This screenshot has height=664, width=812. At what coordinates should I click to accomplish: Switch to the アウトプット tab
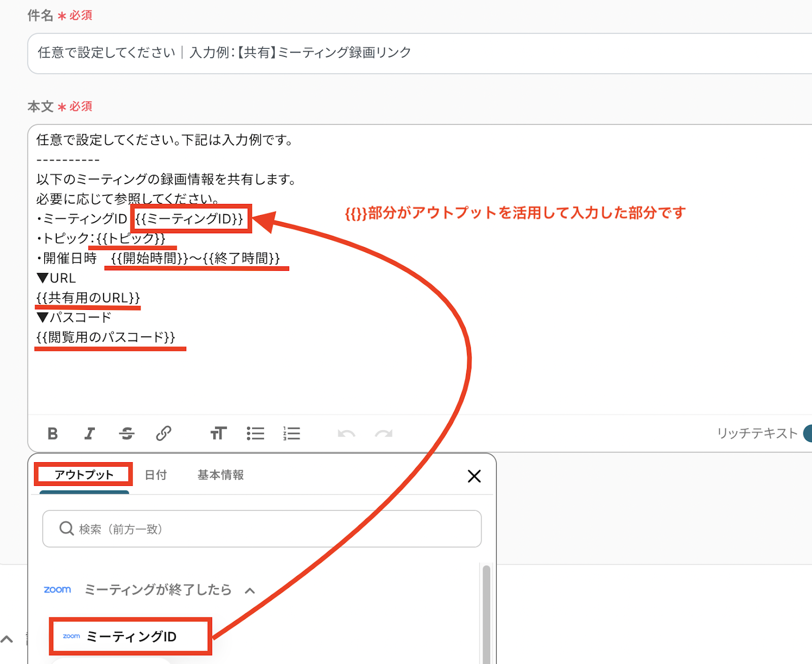(84, 475)
